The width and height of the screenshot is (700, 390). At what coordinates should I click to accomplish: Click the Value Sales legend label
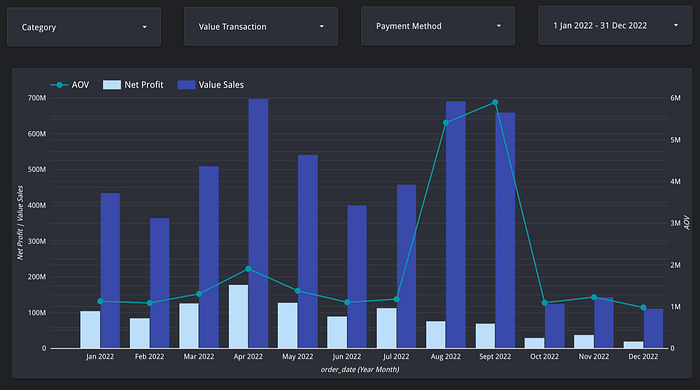point(221,85)
